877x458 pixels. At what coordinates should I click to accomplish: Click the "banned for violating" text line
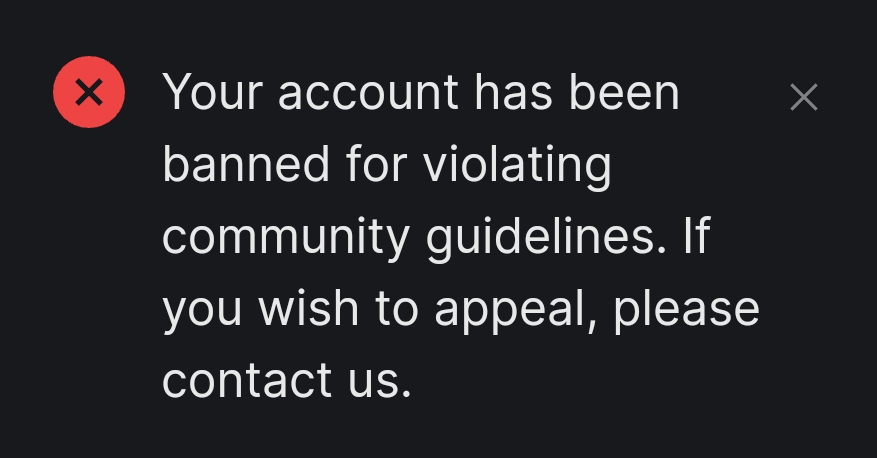tap(387, 165)
